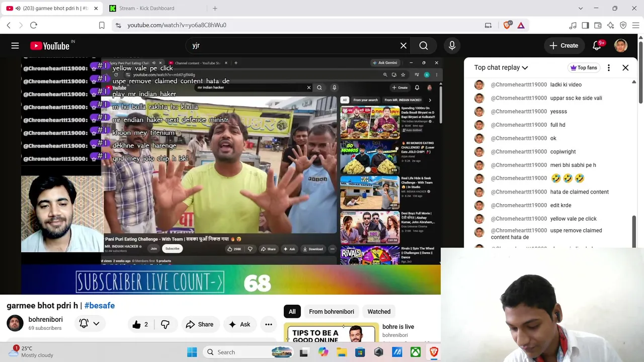Go to the YouTube home logo
Screen dimensions: 644x362
coord(50,46)
